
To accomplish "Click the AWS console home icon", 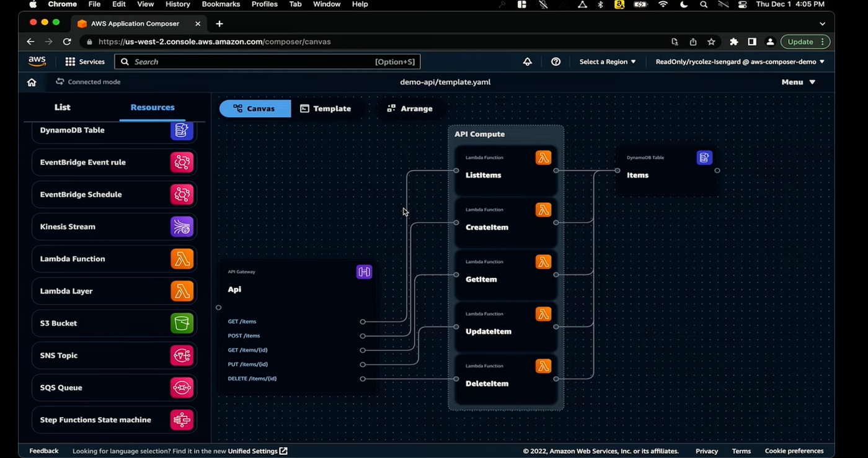I will pyautogui.click(x=32, y=82).
